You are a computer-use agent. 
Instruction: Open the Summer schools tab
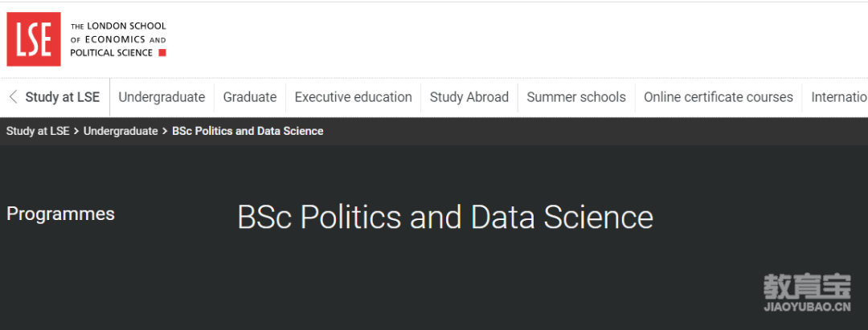[576, 97]
